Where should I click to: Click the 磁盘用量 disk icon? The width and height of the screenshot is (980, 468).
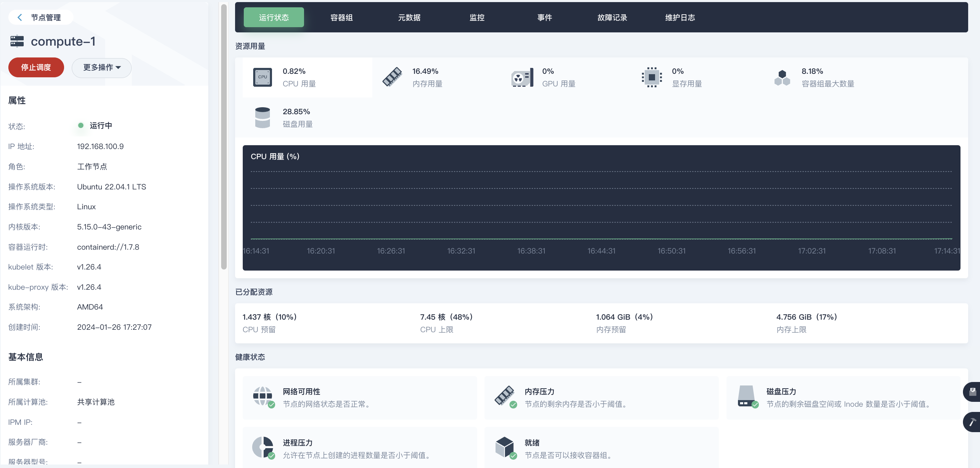[263, 118]
